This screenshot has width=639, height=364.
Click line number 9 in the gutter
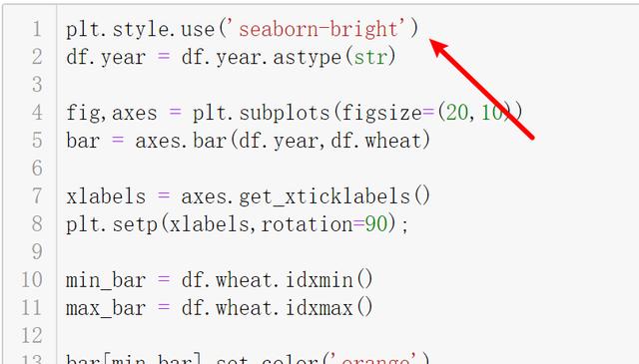[x=37, y=251]
